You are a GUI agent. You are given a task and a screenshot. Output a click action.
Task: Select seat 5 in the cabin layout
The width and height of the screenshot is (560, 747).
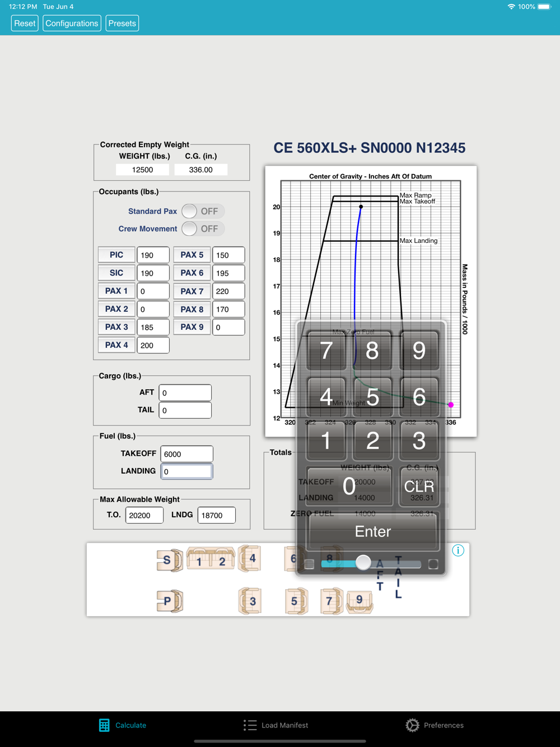296,601
